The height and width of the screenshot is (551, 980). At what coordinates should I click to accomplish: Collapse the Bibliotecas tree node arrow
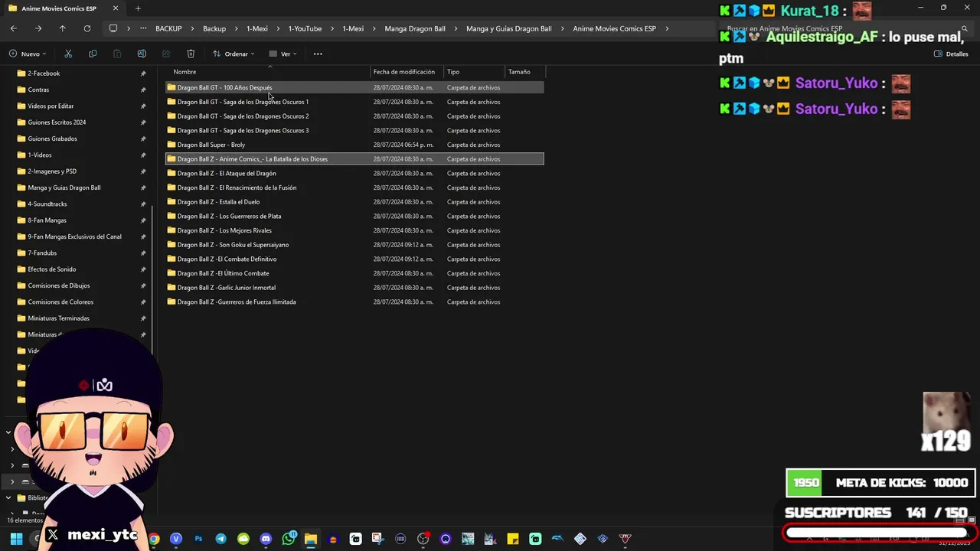point(8,497)
